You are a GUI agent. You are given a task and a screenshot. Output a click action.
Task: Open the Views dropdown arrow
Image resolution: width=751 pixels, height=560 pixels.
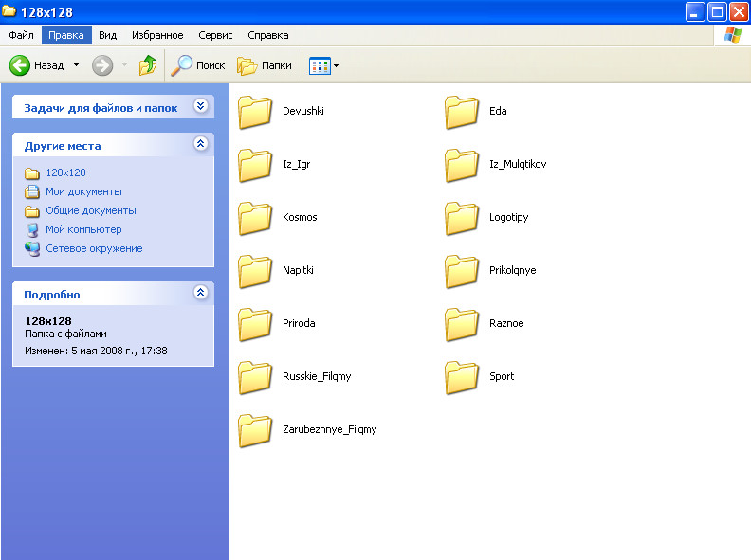pos(337,65)
